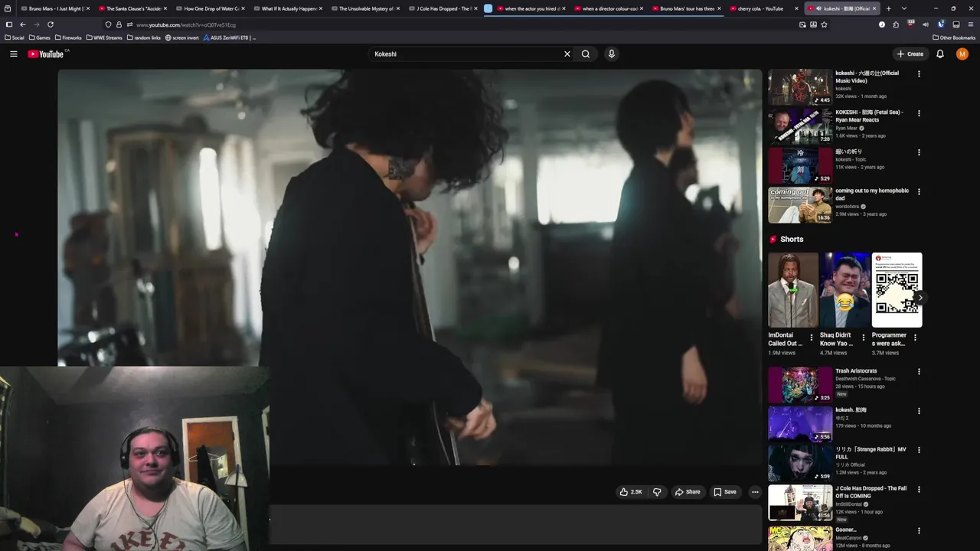The width and height of the screenshot is (980, 551).
Task: Open options for Trash Aristocrats video
Action: (x=919, y=372)
